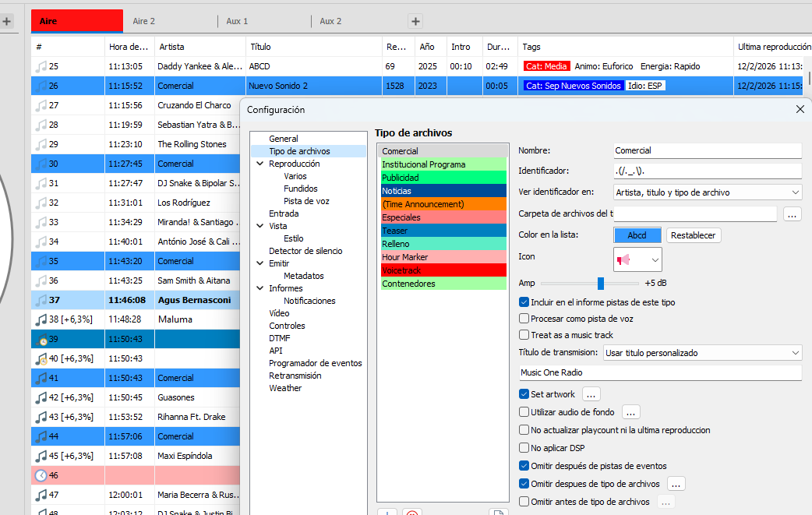
Task: Click the Restablecer button
Action: tap(694, 235)
